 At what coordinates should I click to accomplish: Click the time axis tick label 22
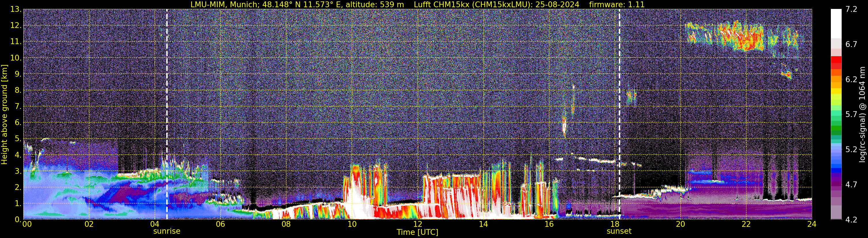point(746,224)
